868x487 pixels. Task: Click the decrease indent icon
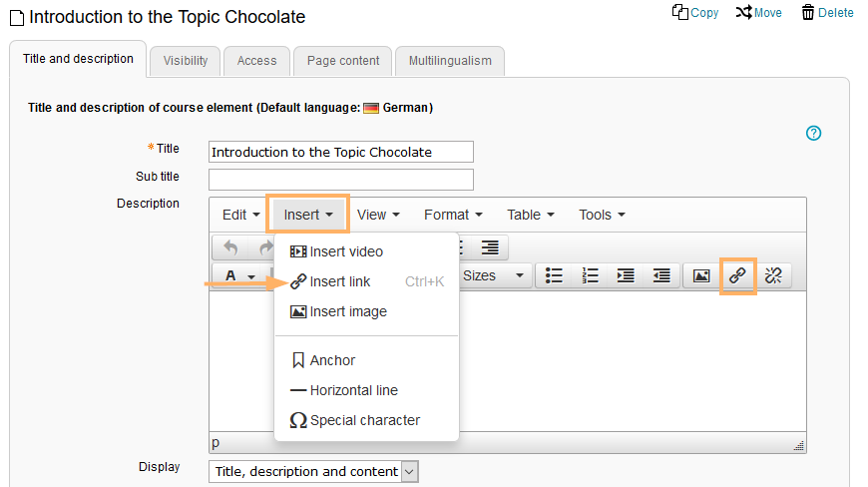tap(660, 275)
